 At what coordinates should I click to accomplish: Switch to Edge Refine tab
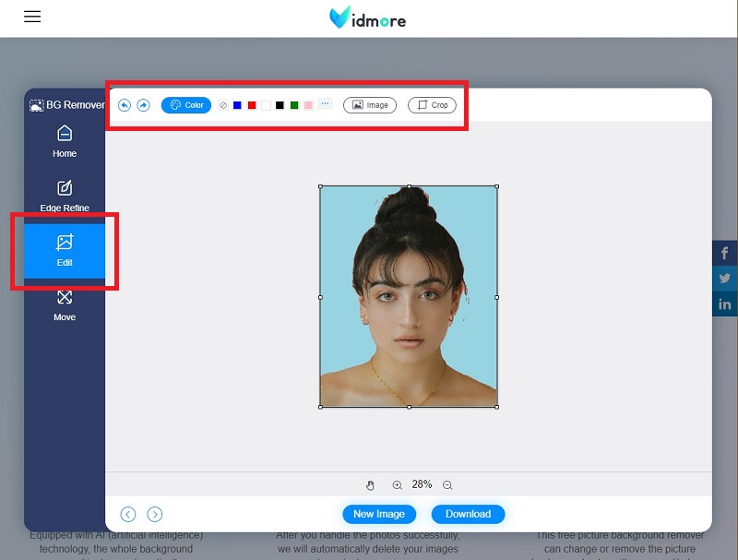[x=65, y=196]
